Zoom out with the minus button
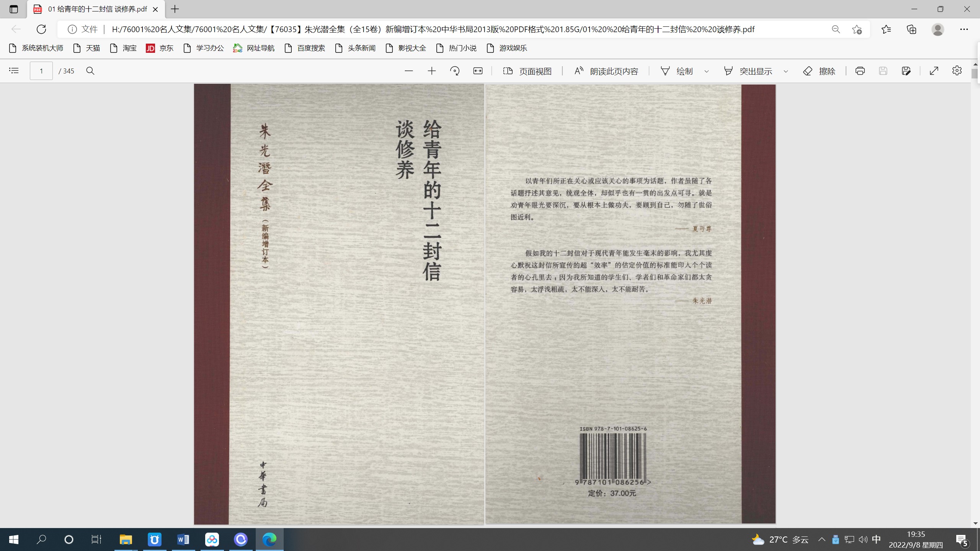The image size is (980, 551). point(408,71)
